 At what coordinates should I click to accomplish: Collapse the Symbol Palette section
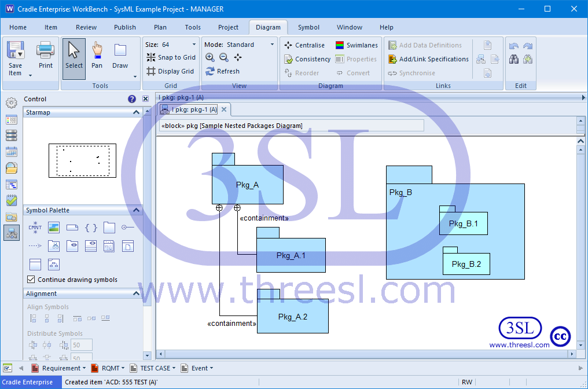point(136,210)
